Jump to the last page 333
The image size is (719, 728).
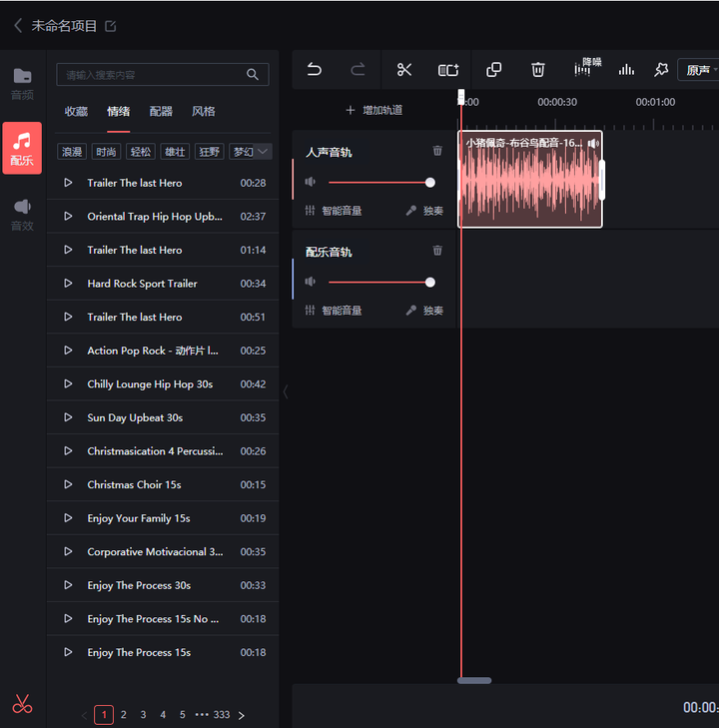[x=222, y=715]
